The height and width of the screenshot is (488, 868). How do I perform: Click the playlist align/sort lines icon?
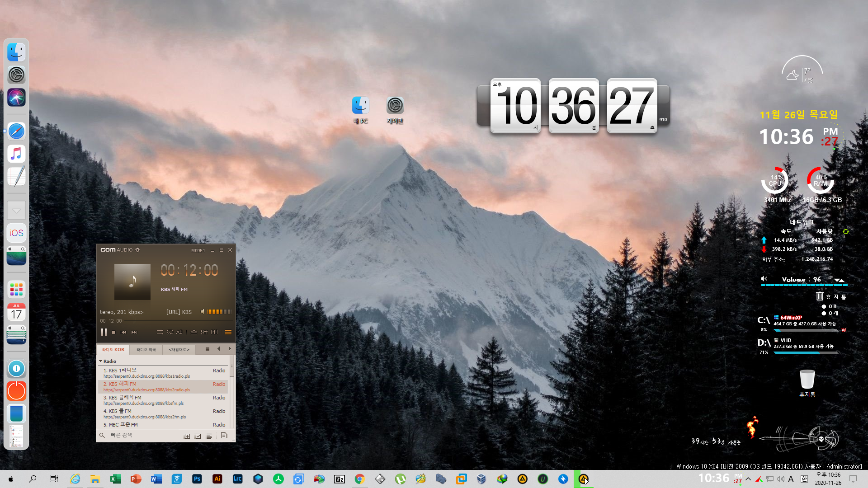[x=208, y=436]
